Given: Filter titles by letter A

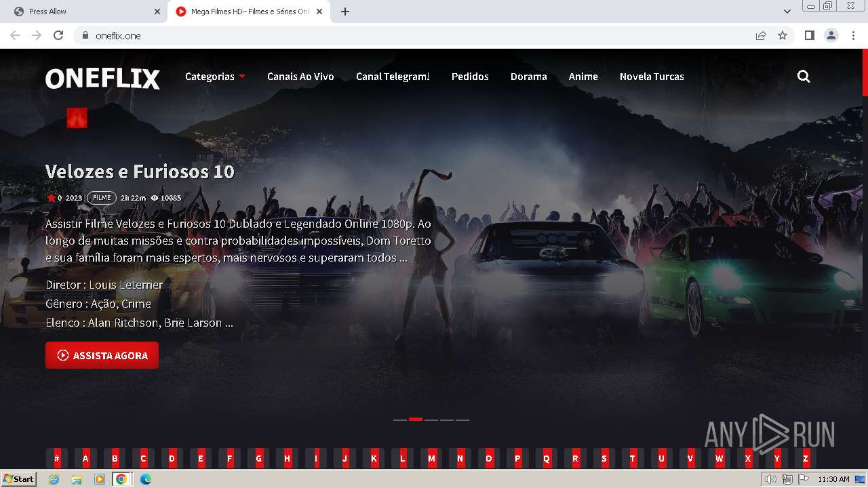Looking at the screenshot, I should (x=85, y=458).
